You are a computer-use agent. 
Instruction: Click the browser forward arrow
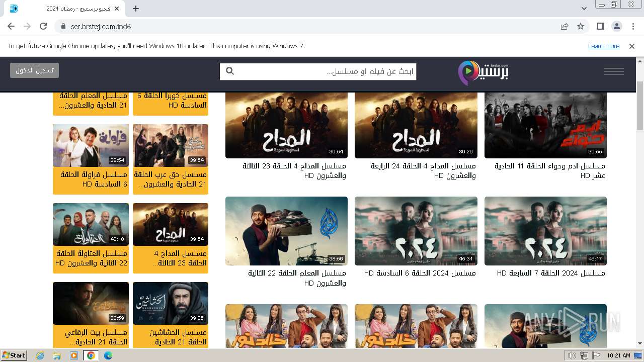27,26
